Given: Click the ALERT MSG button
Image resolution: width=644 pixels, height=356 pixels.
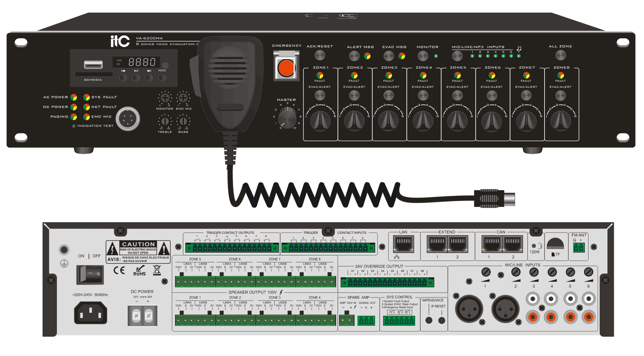Looking at the screenshot, I should 354,56.
